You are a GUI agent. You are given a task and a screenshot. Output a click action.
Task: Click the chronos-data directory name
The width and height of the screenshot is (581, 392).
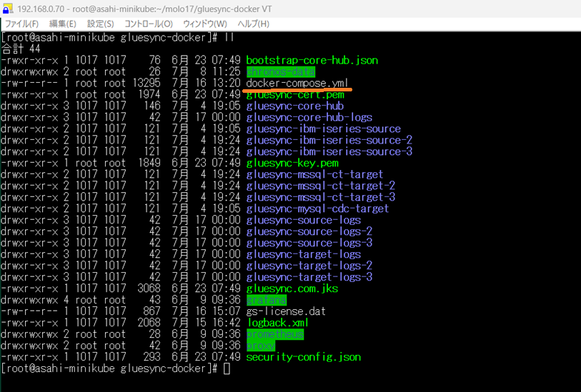(281, 72)
